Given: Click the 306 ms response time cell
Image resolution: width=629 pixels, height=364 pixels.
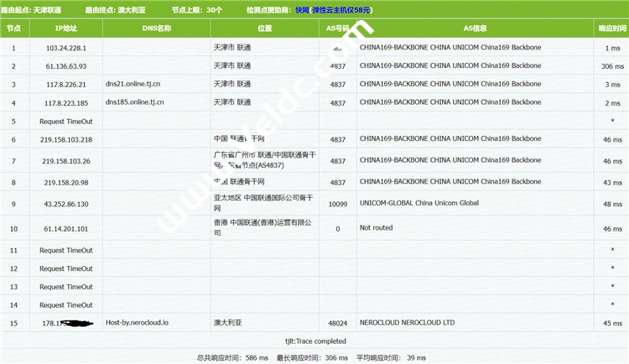Looking at the screenshot, I should pyautogui.click(x=612, y=66).
